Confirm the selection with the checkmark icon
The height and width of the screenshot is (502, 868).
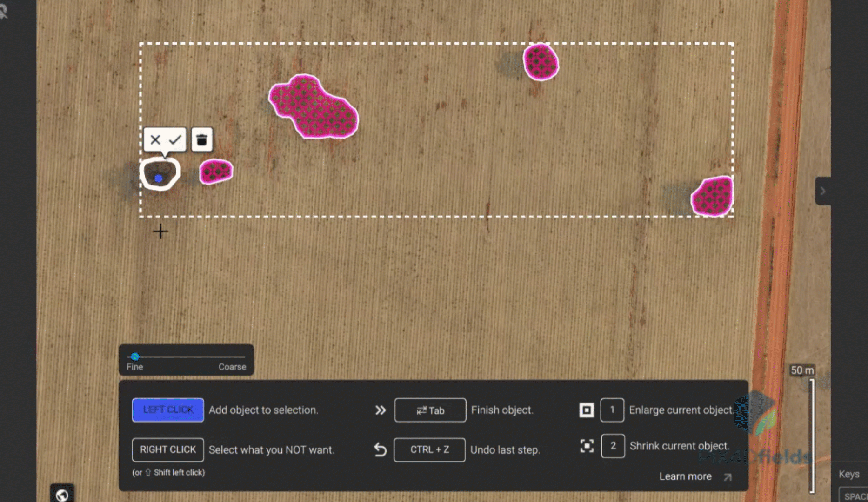(175, 140)
